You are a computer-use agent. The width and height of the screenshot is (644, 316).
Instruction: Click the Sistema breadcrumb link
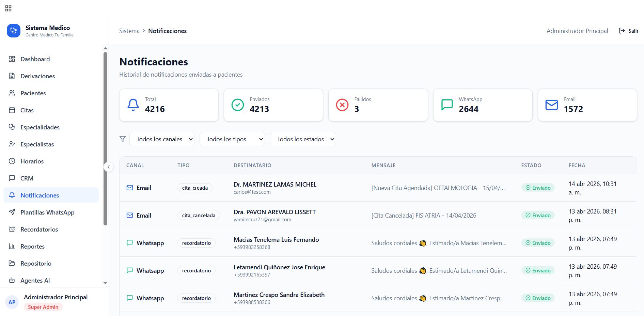(129, 31)
